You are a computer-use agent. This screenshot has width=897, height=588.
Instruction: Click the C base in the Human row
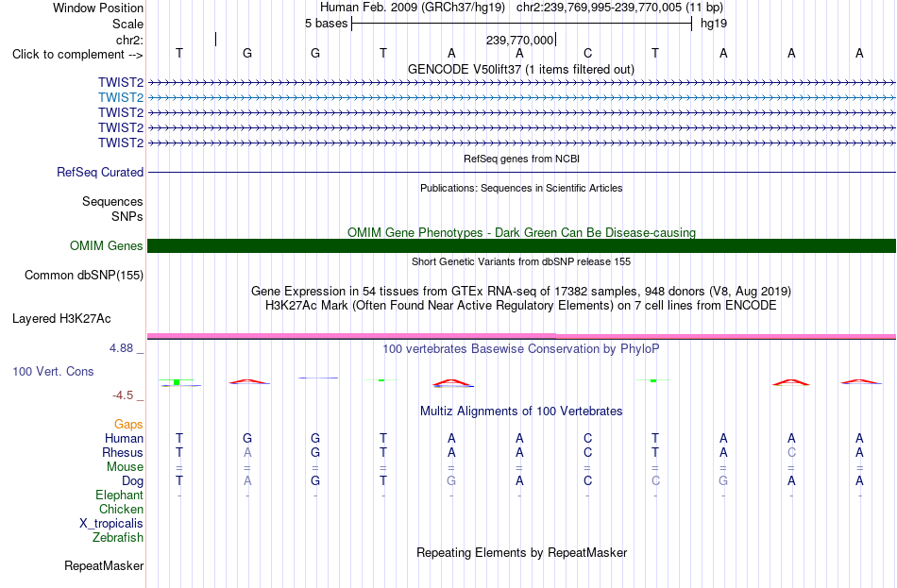click(587, 439)
